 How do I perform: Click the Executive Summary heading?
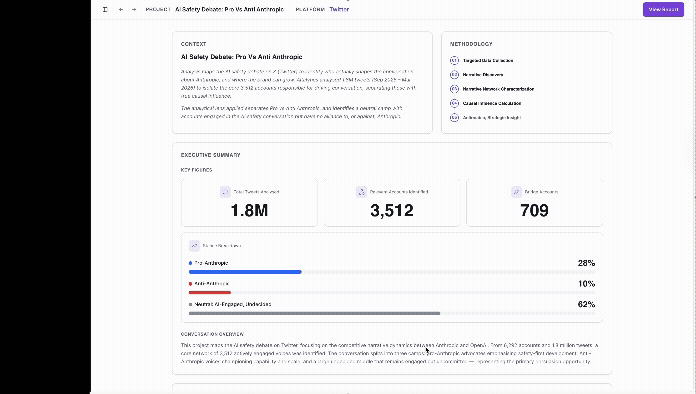pyautogui.click(x=210, y=155)
